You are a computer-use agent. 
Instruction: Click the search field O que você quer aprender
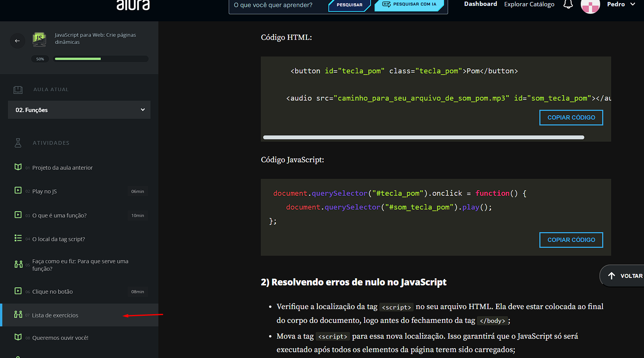click(277, 5)
